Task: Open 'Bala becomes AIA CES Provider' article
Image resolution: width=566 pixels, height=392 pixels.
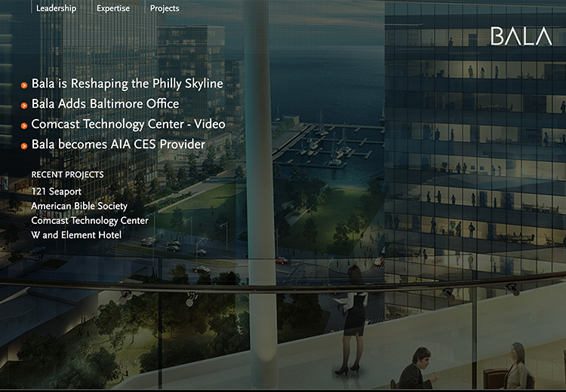Action: pos(118,144)
